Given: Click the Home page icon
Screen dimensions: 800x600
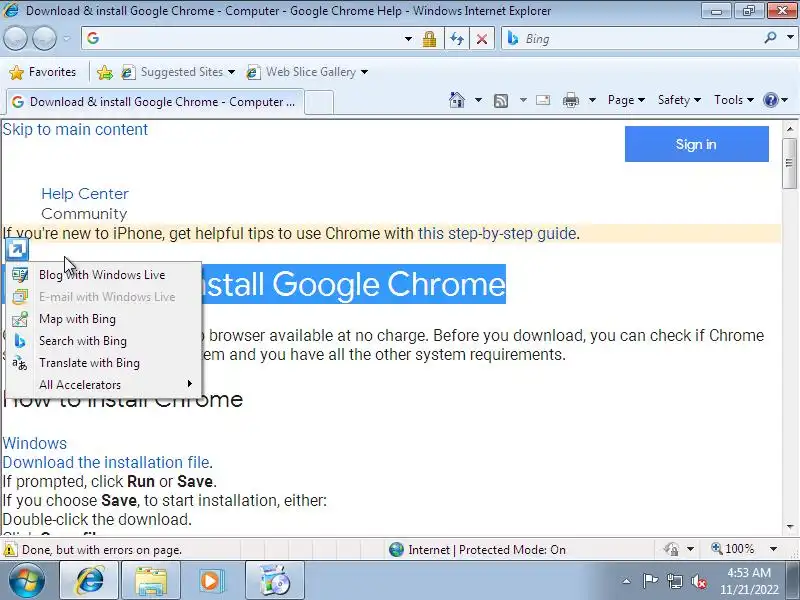Looking at the screenshot, I should coord(457,99).
